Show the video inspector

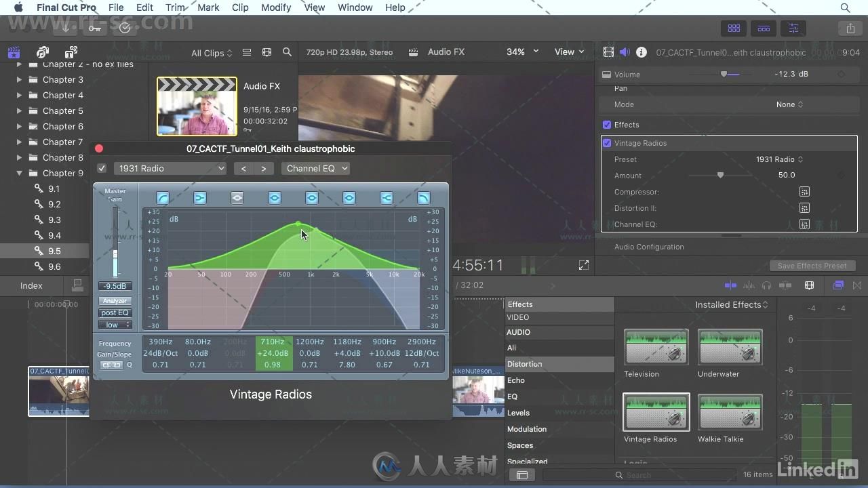(608, 52)
